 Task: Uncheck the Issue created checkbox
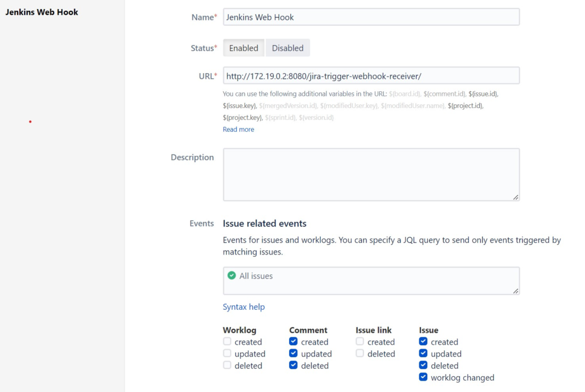coord(423,342)
